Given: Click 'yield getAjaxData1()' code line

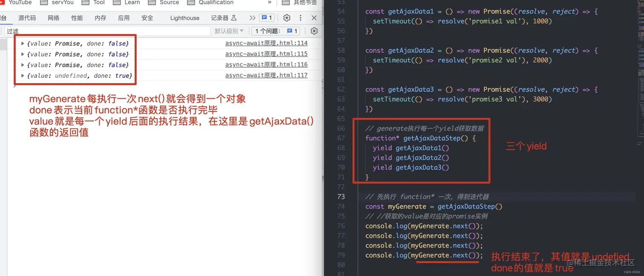Looking at the screenshot, I should pos(411,148).
